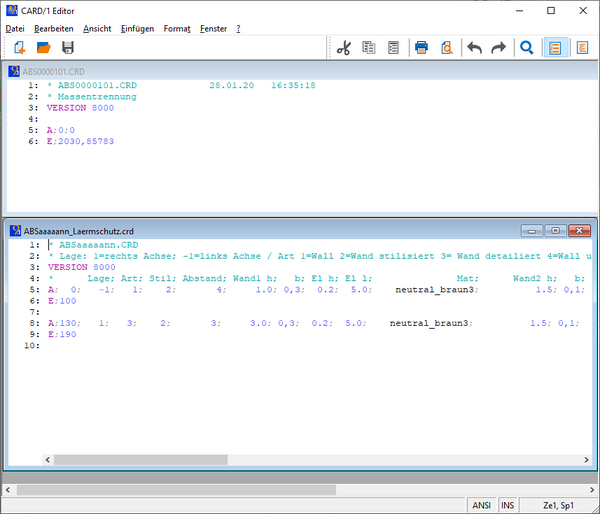
Task: Close the Laermschutz.crd child window
Action: 579,231
